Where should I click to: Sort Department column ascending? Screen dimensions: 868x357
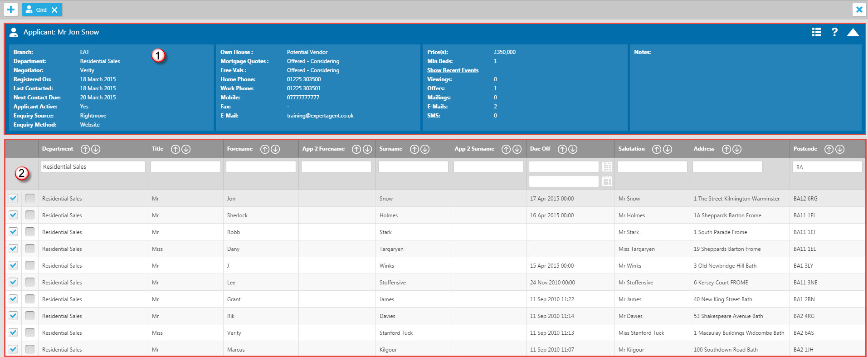85,149
